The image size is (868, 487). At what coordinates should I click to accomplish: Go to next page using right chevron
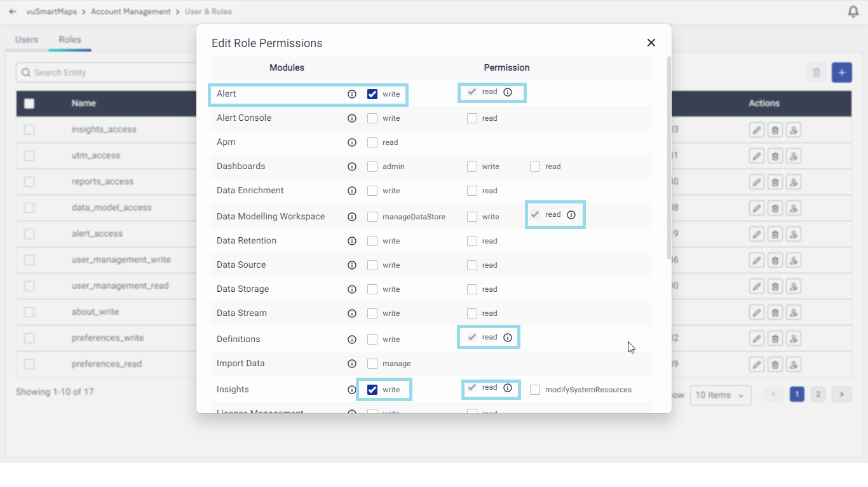[x=841, y=395]
